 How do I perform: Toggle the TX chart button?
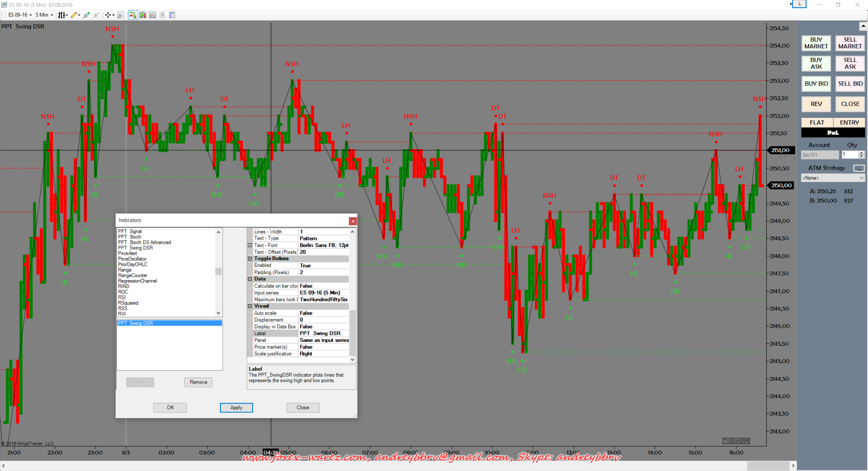pyautogui.click(x=726, y=441)
